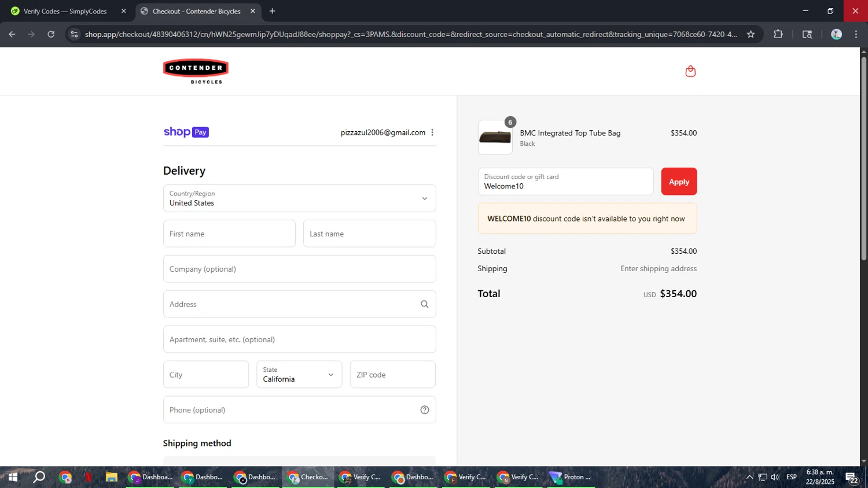The width and height of the screenshot is (868, 488).
Task: Open the ESP language indicator in the system tray
Action: [x=792, y=477]
